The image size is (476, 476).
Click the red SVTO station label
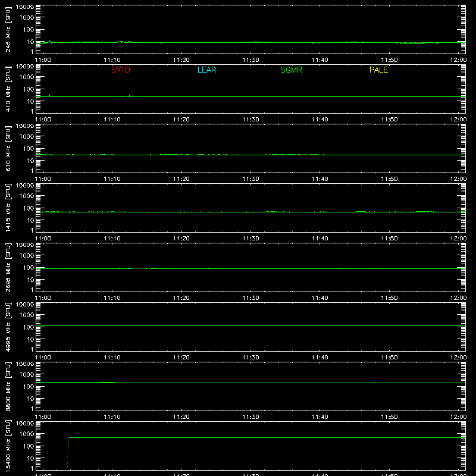tap(121, 70)
